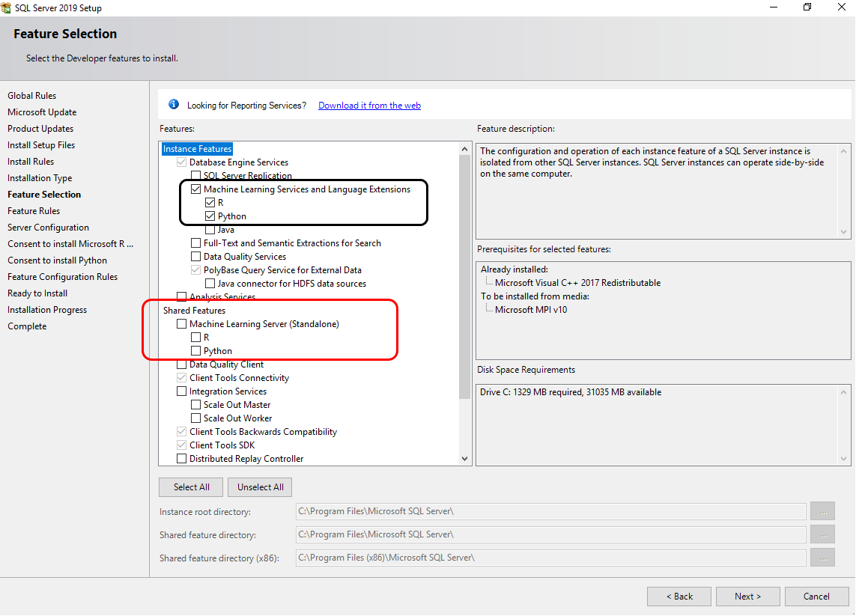Browse for Instance root directory
The width and height of the screenshot is (856, 616).
823,511
